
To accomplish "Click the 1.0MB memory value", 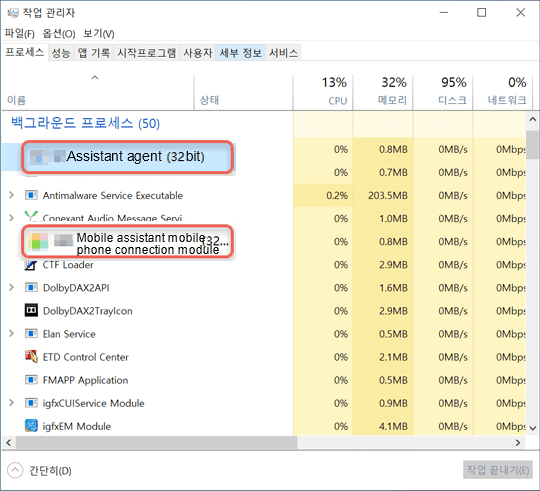I will point(393,218).
